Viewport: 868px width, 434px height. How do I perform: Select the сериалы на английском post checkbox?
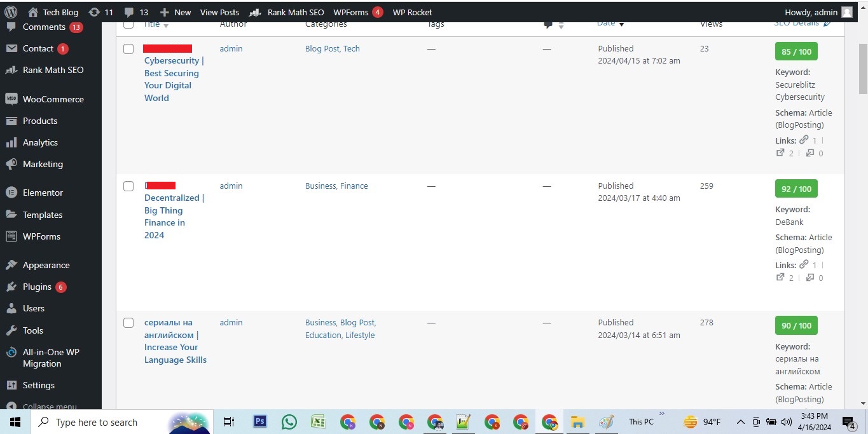(128, 323)
